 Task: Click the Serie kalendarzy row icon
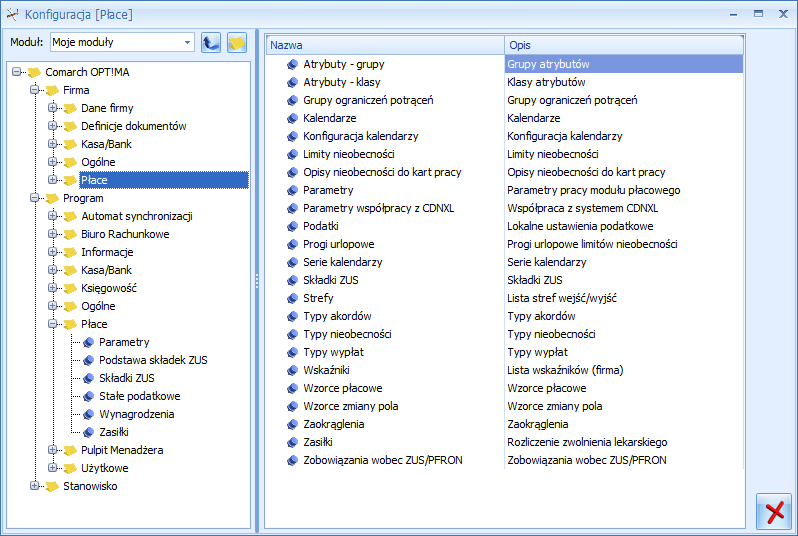coord(292,262)
